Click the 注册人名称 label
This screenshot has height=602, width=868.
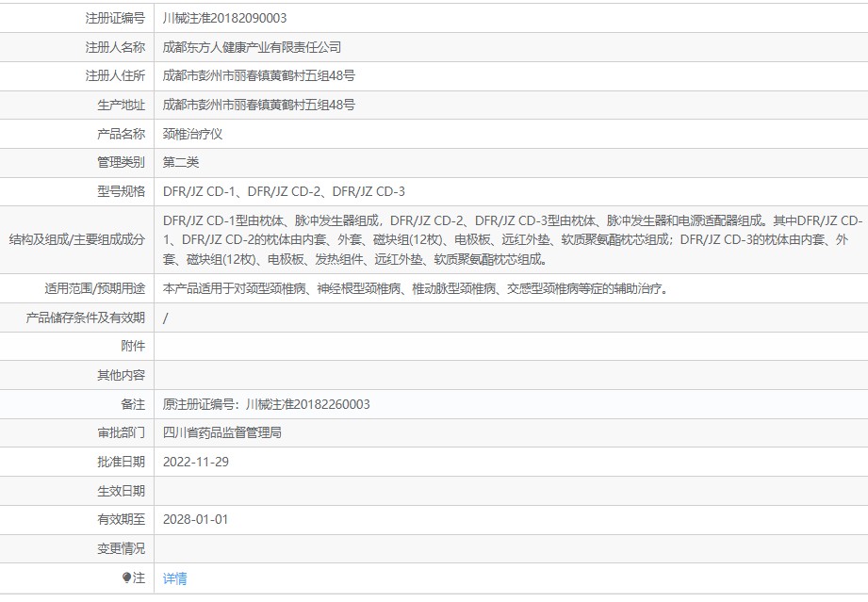[115, 48]
